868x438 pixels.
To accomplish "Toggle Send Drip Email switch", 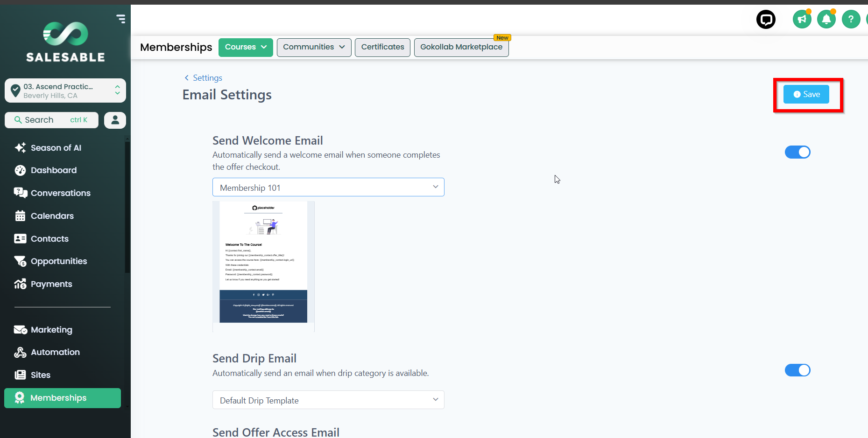I will [x=797, y=370].
